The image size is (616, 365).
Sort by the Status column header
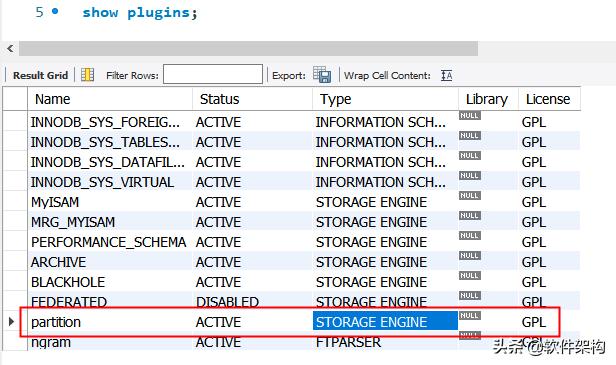pyautogui.click(x=253, y=99)
